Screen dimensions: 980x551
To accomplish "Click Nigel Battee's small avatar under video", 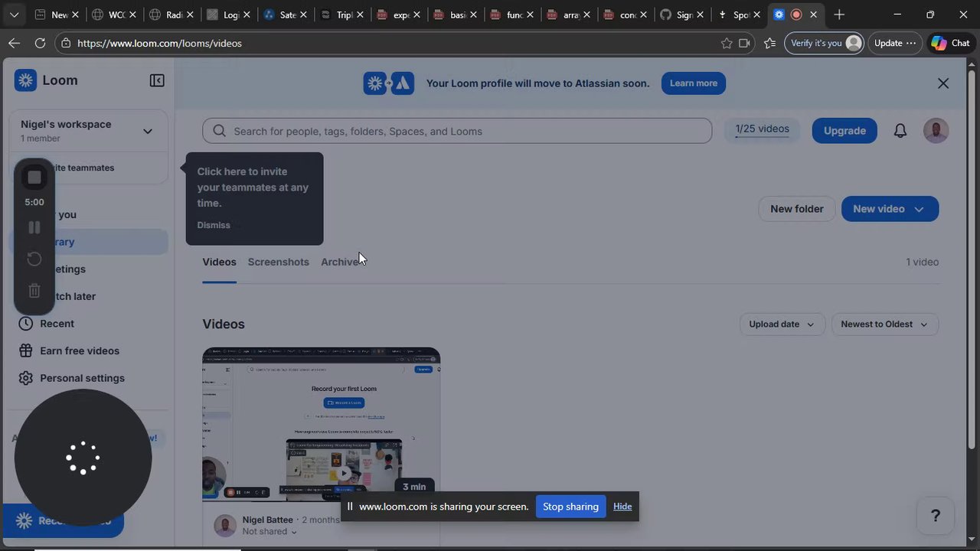I will [225, 526].
